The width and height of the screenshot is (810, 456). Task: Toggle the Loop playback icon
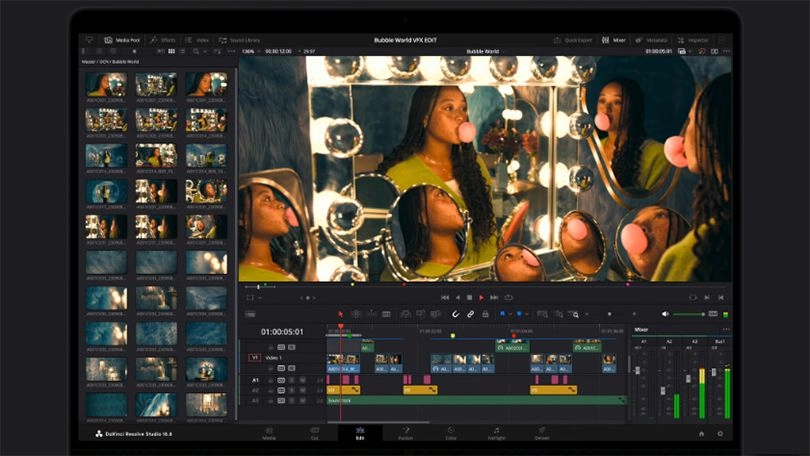(x=508, y=297)
